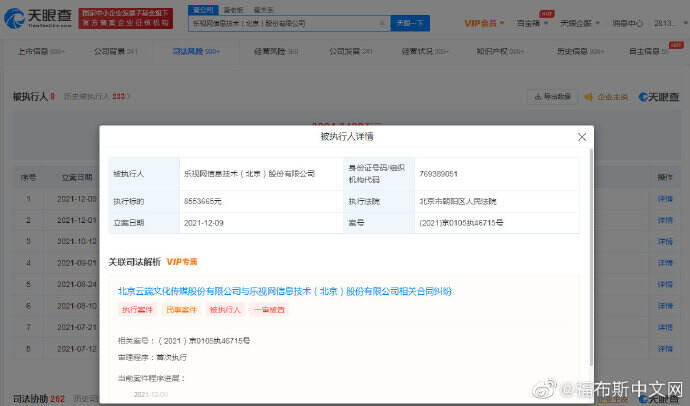Open 详情 for table row 1
Viewport: 690px width, 406px height.
click(665, 199)
